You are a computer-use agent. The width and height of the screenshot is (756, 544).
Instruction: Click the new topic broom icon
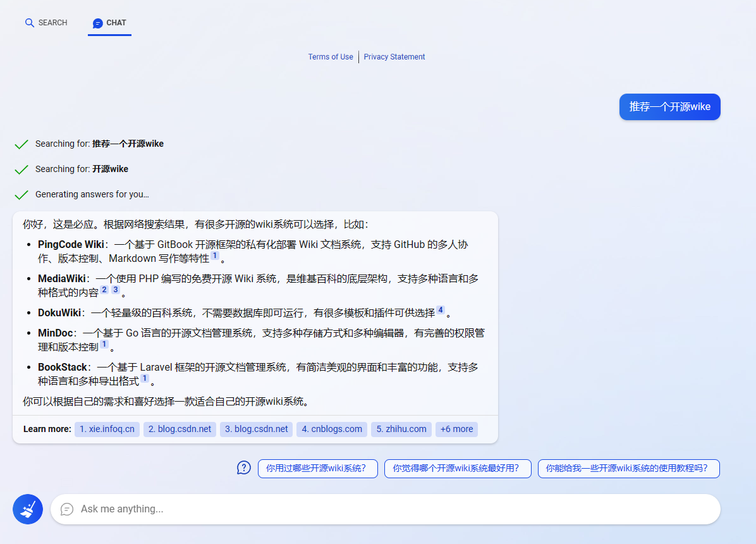[27, 509]
